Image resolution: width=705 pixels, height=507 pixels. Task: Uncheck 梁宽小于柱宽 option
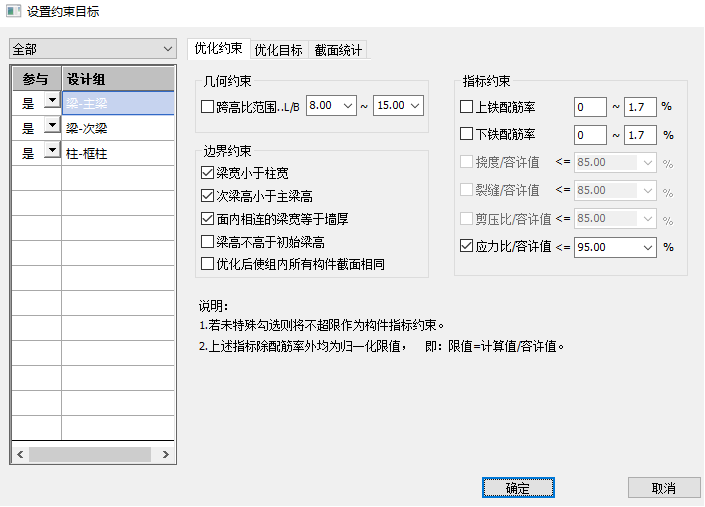pyautogui.click(x=208, y=173)
